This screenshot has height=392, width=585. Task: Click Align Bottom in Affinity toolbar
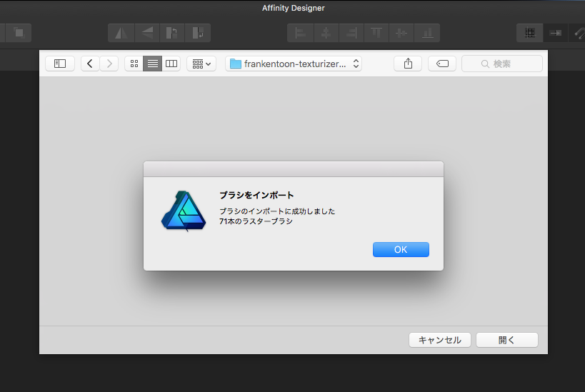(427, 33)
